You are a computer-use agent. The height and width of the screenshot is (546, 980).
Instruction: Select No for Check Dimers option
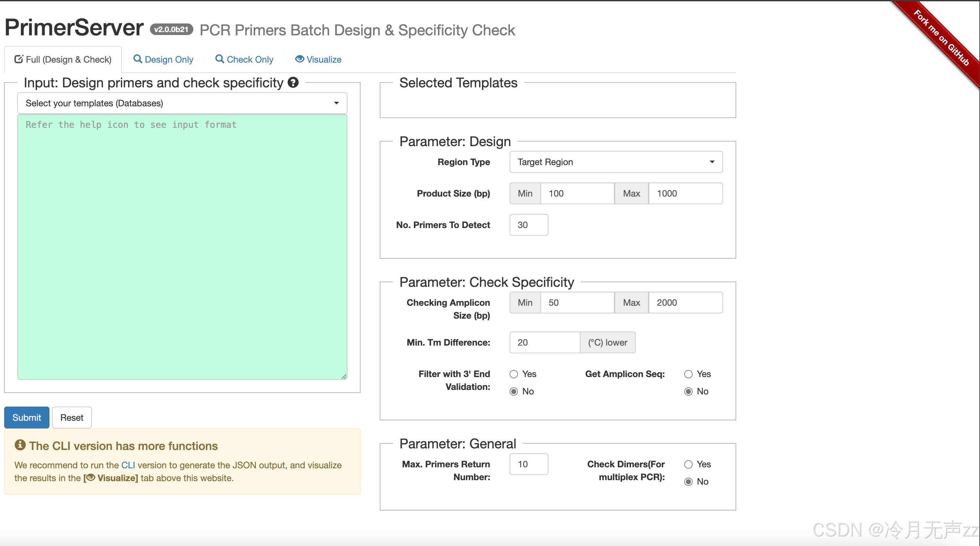pyautogui.click(x=688, y=482)
